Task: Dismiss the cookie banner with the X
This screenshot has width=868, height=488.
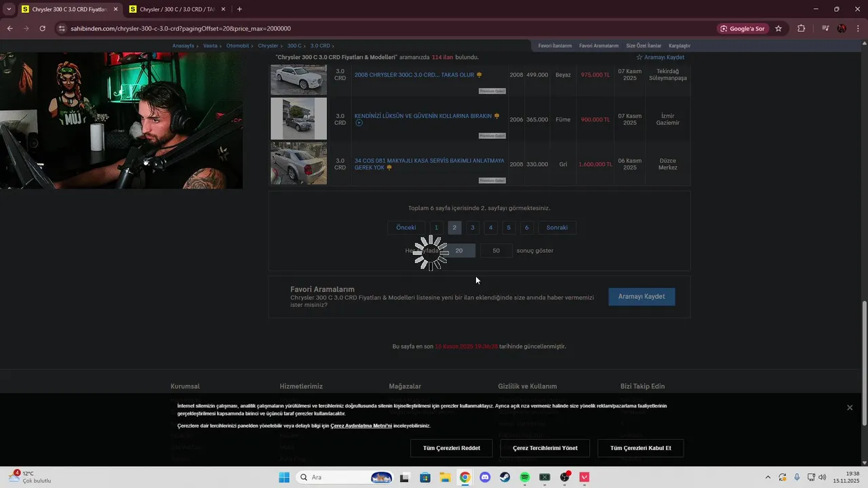Action: [x=850, y=407]
